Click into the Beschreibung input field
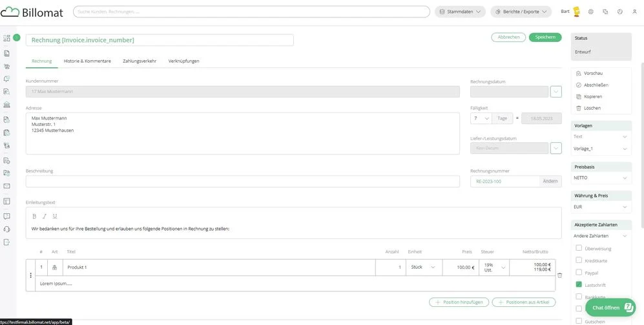644x325 pixels. pos(243,181)
